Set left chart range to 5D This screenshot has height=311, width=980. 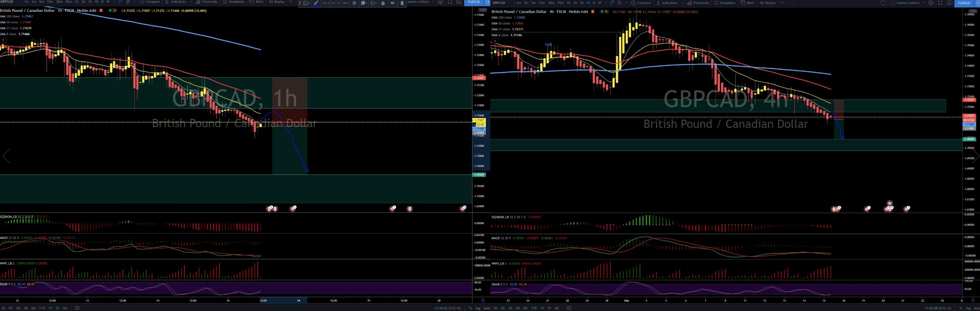click(x=10, y=308)
